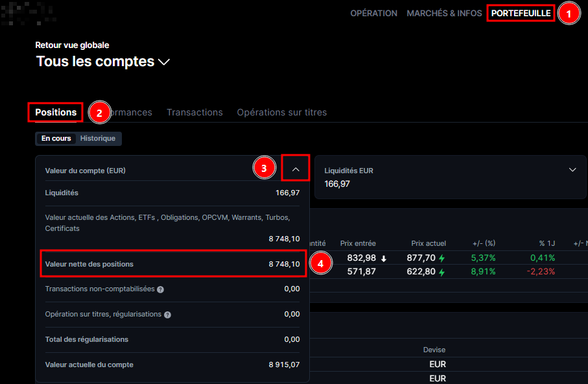Switch to the Historique view toggle
Image resolution: width=588 pixels, height=384 pixels.
98,138
